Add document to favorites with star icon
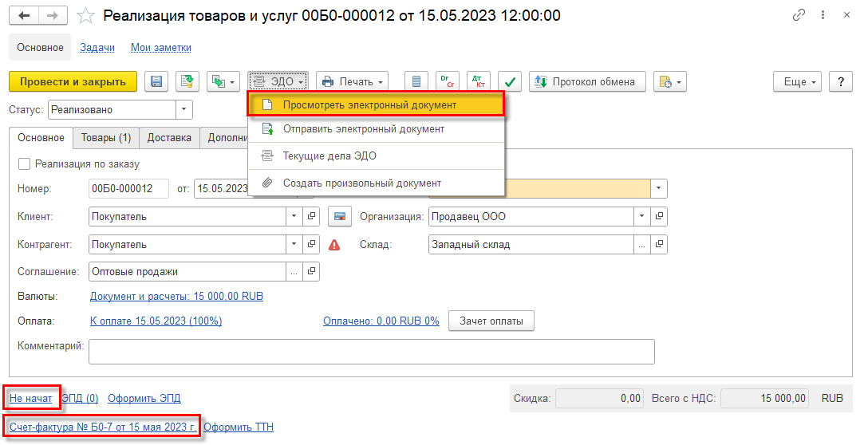Screen dimensions: 868x445 coord(86,15)
